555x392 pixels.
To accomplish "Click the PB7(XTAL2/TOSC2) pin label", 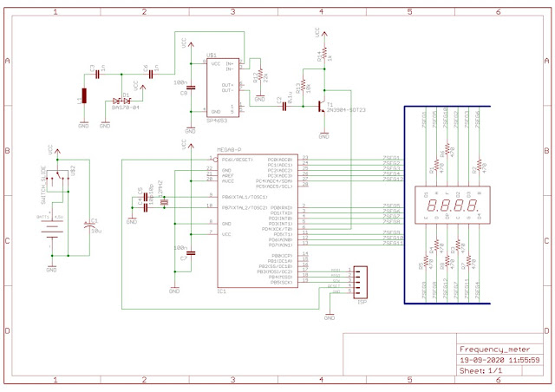I will (x=245, y=207).
